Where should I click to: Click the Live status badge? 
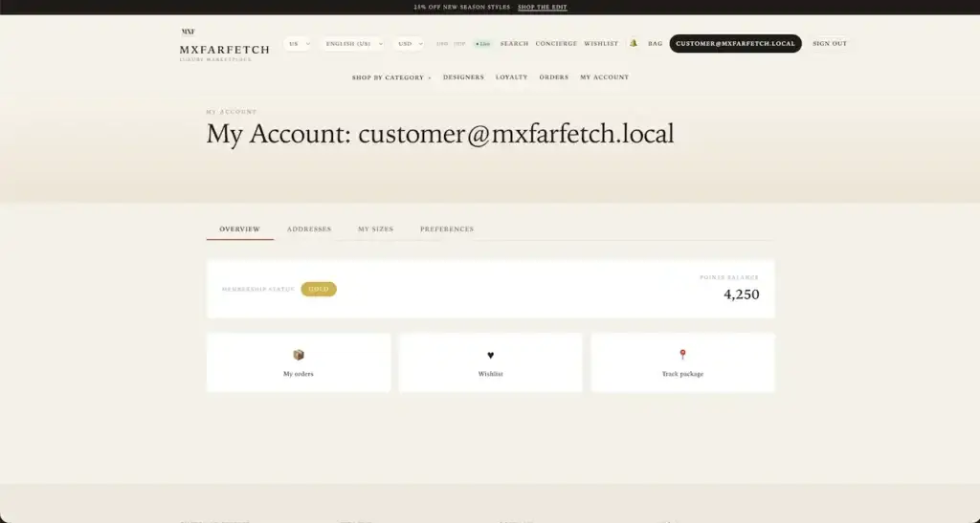coord(482,44)
